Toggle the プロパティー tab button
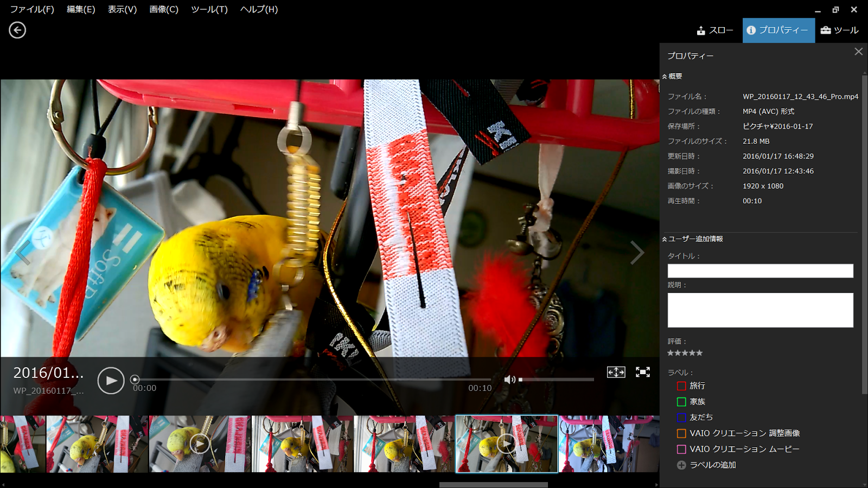The image size is (868, 488). (x=778, y=30)
